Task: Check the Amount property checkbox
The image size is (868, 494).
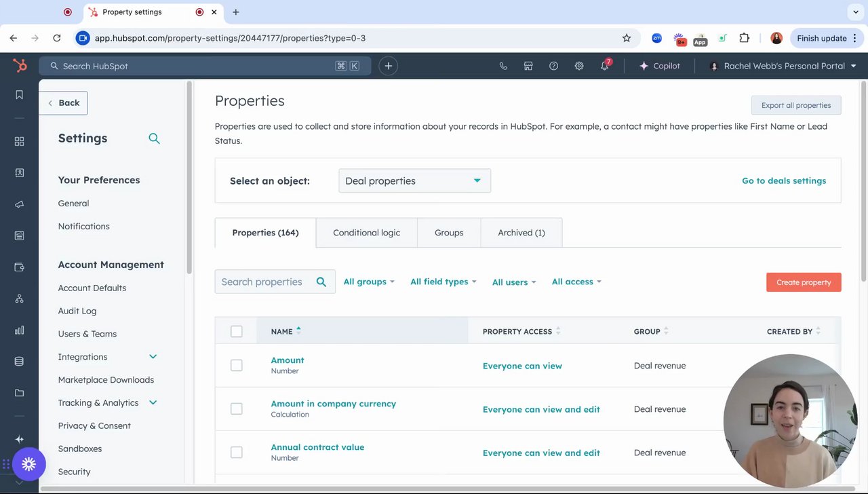Action: click(x=236, y=365)
